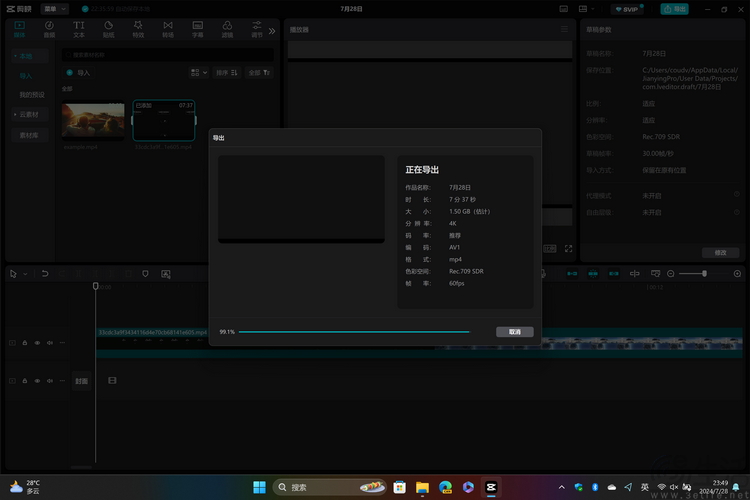Image resolution: width=750 pixels, height=500 pixels.
Task: Collapse the 本地 local section
Action: click(30, 56)
